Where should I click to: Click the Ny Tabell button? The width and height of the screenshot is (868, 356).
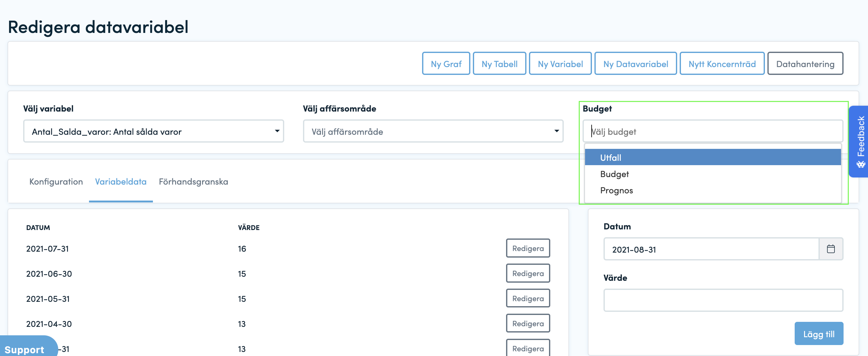click(499, 63)
